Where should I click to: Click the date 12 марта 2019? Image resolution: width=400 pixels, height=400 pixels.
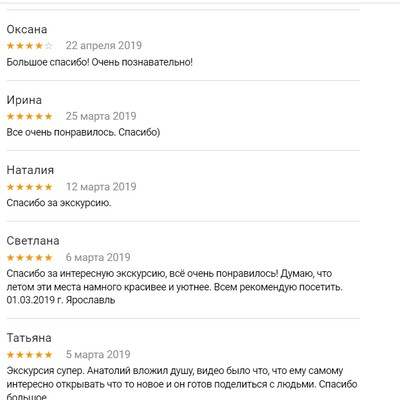click(101, 187)
